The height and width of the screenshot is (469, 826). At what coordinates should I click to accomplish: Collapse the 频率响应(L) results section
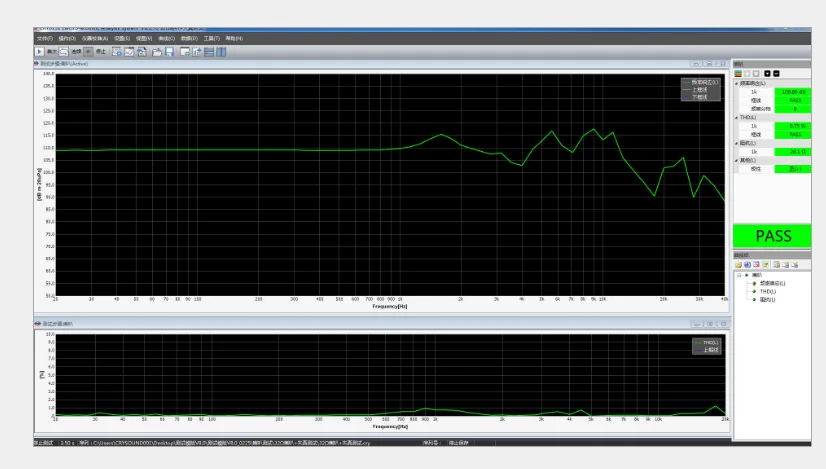[x=737, y=83]
